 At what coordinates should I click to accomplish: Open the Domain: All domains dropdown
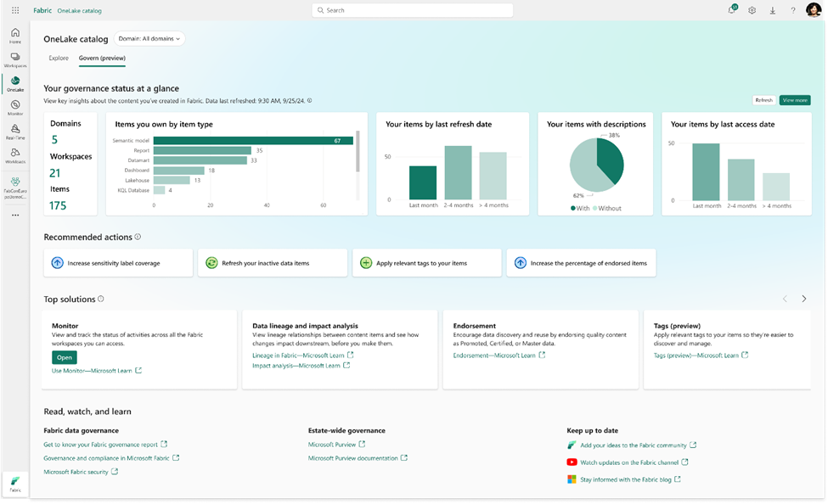pos(149,38)
